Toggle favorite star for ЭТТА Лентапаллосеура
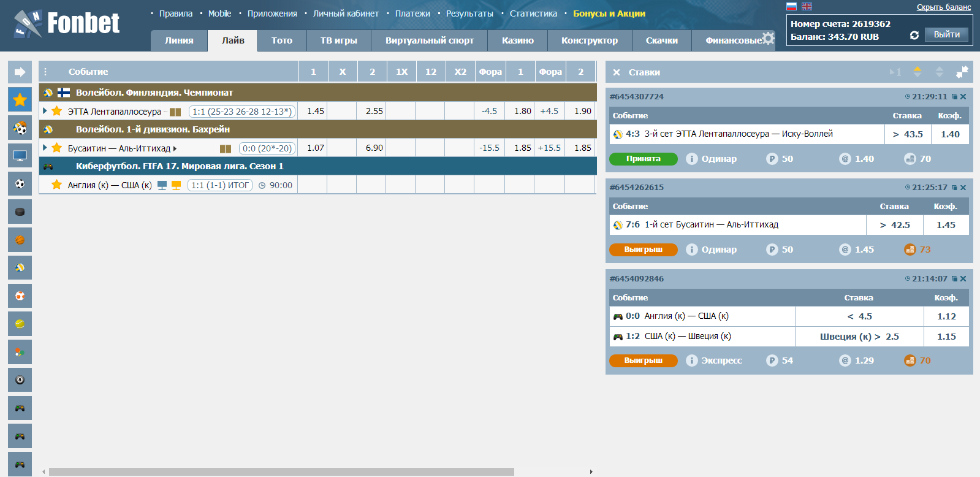The height and width of the screenshot is (477, 980). [57, 111]
